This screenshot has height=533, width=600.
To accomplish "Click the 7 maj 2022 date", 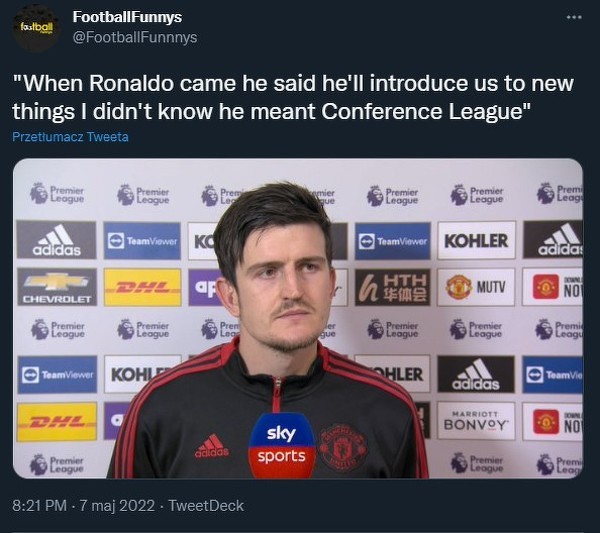I will 117,506.
